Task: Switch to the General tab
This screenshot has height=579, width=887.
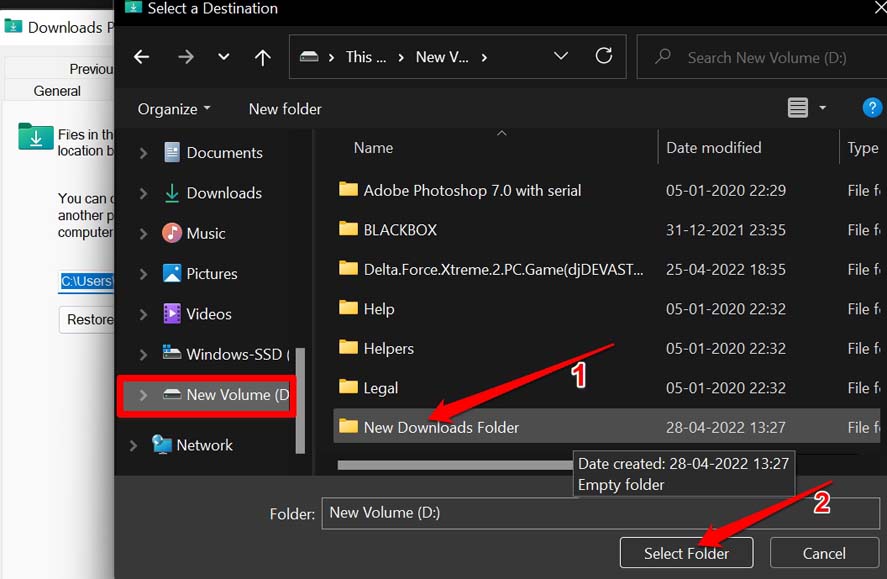Action: tap(57, 91)
